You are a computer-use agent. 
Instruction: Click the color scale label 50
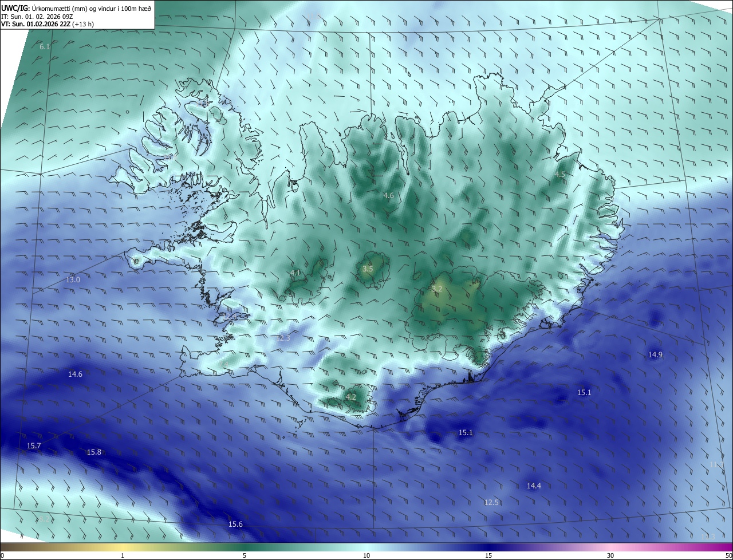[x=728, y=555]
